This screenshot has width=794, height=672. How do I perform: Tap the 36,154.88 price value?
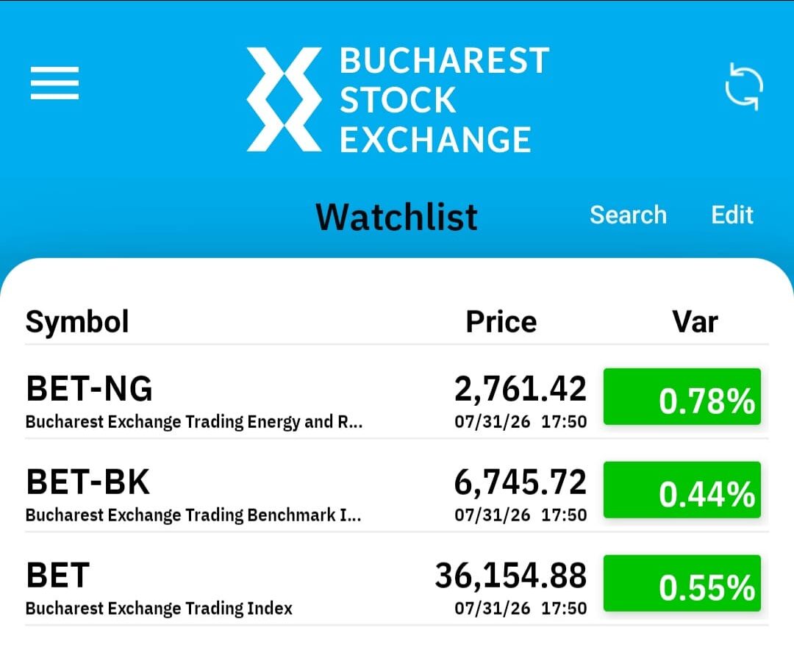pyautogui.click(x=510, y=576)
